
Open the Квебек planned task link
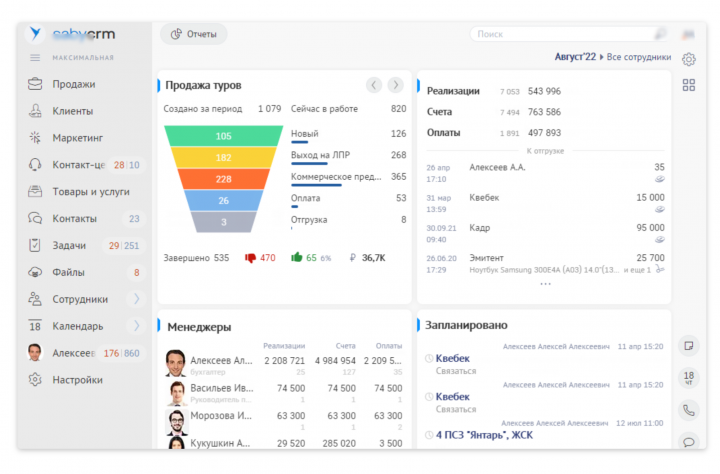(453, 358)
